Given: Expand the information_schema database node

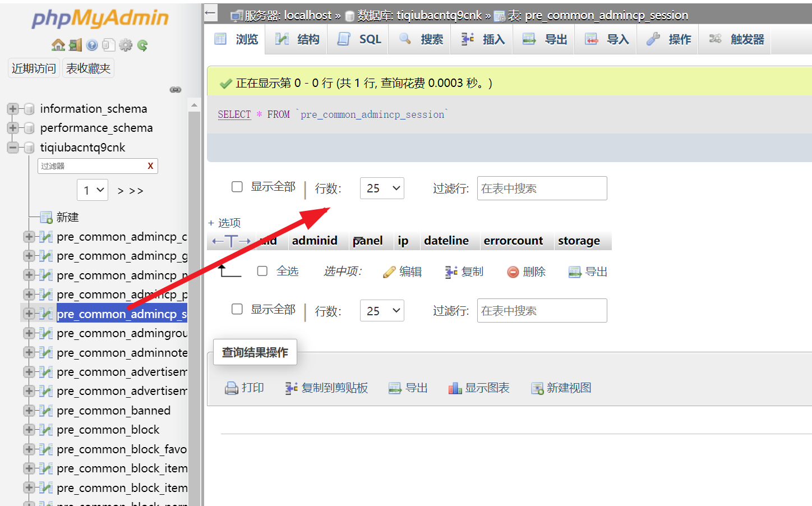Looking at the screenshot, I should [12, 109].
